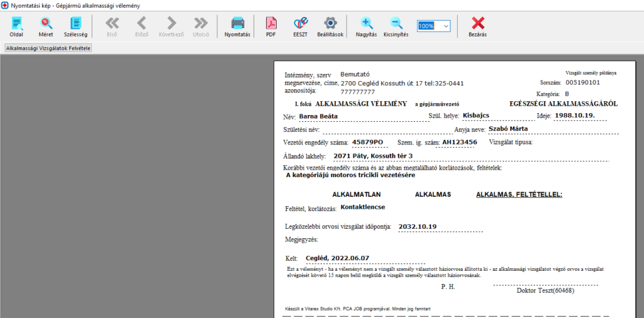Print the document with Nyomtatás
Viewport: 644px width, 318px height.
tap(237, 26)
